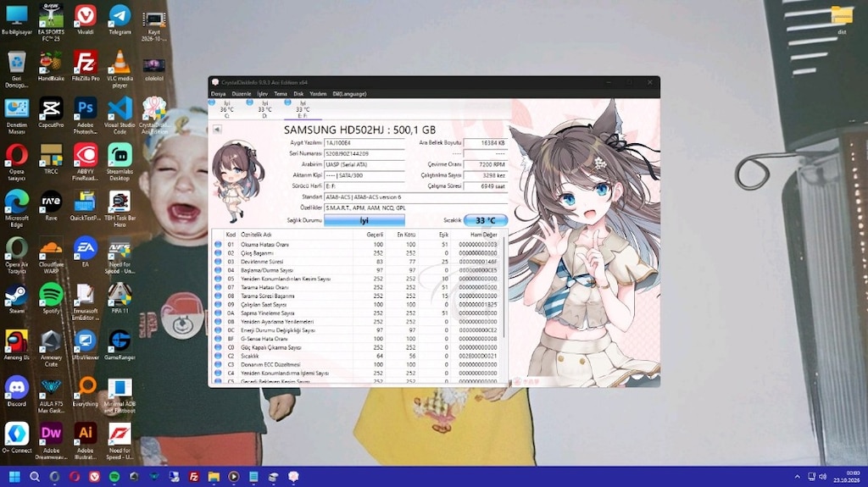This screenshot has width=868, height=487.
Task: Open FileZilla Pro desktop shortcut
Action: 86,66
